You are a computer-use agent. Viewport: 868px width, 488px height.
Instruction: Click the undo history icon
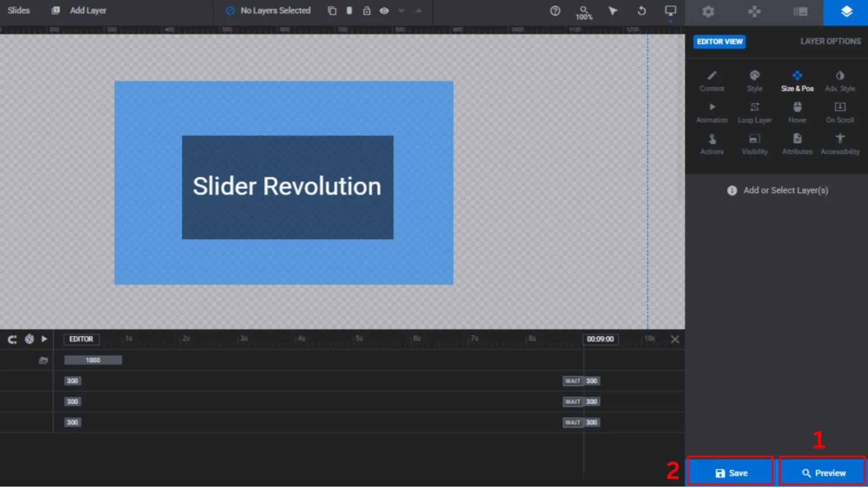click(x=642, y=11)
